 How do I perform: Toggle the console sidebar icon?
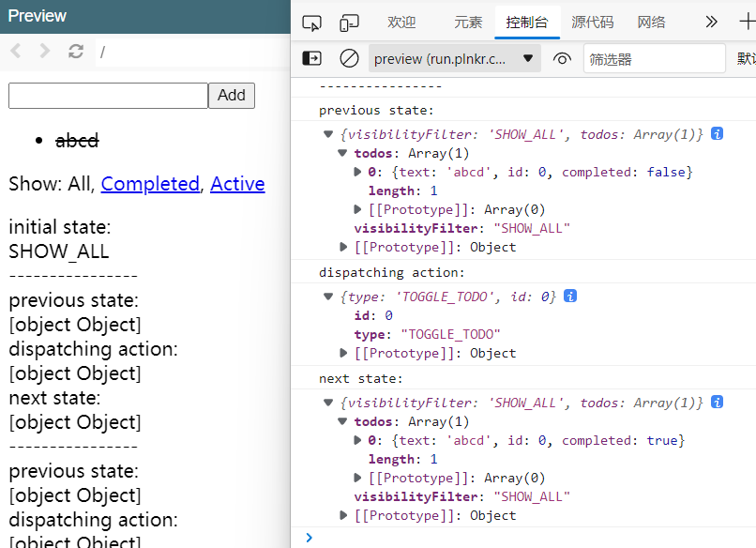pos(311,59)
